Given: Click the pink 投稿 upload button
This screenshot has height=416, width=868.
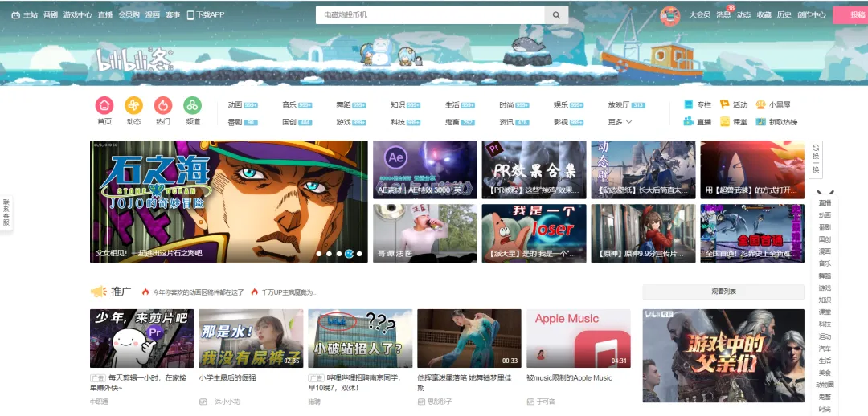Looking at the screenshot, I should [x=850, y=15].
